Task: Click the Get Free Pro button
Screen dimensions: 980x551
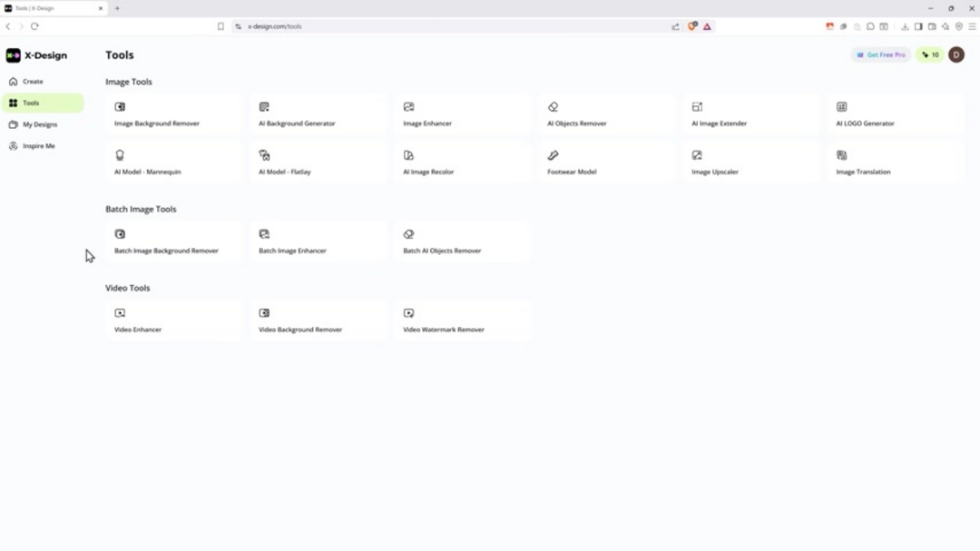Action: pos(879,54)
